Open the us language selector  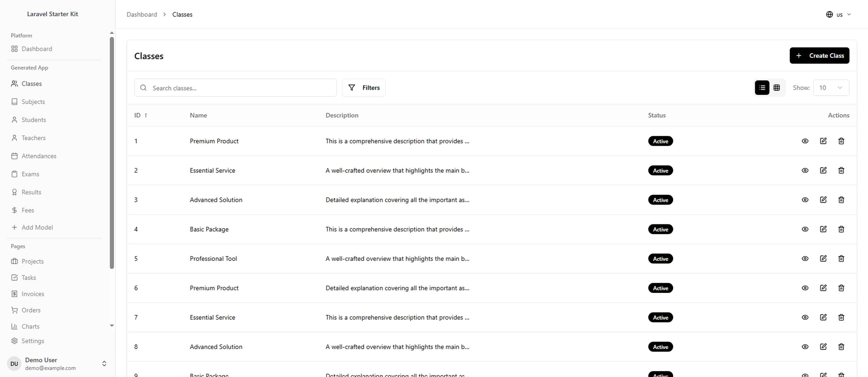(839, 15)
